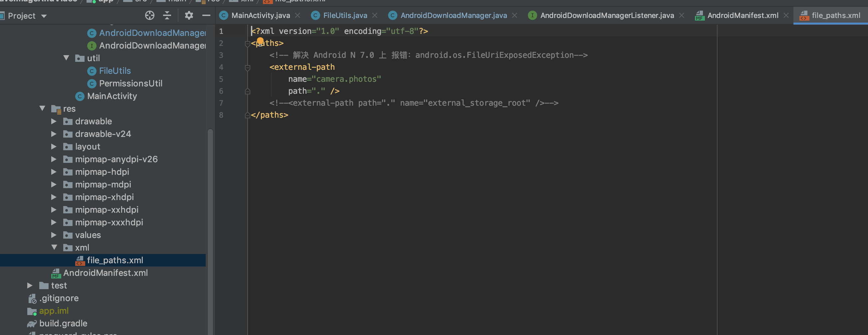Click the closing </paths> tag text
The image size is (868, 335).
point(270,115)
